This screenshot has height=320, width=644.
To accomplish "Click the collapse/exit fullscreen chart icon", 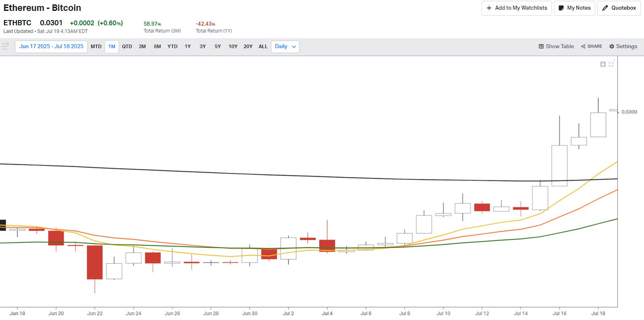I will pos(611,64).
